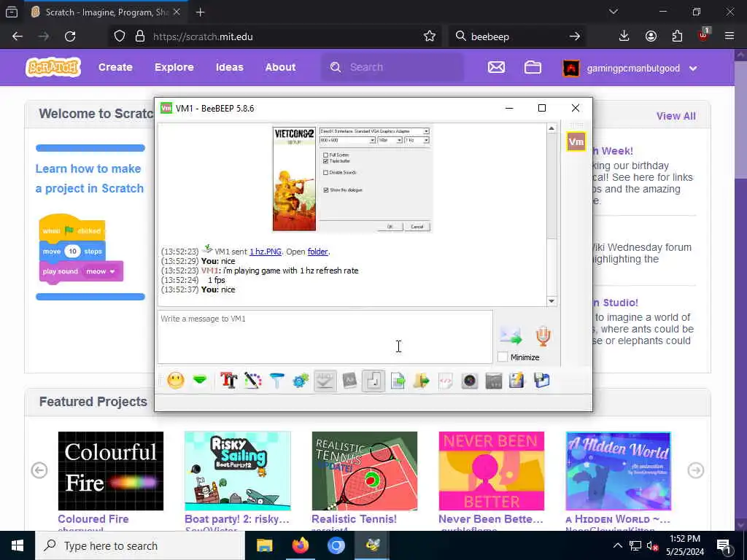Open the folder link in chat
The height and width of the screenshot is (560, 747).
tap(318, 252)
